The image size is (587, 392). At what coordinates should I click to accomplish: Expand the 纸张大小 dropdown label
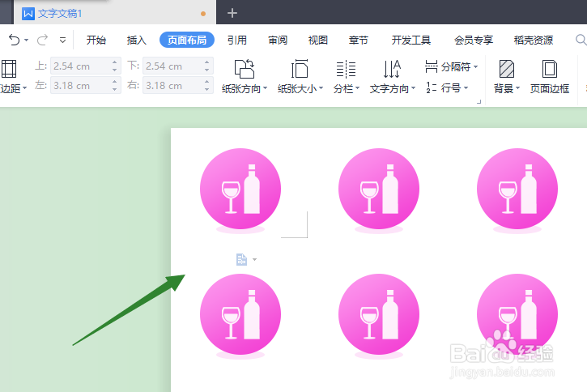pyautogui.click(x=300, y=89)
